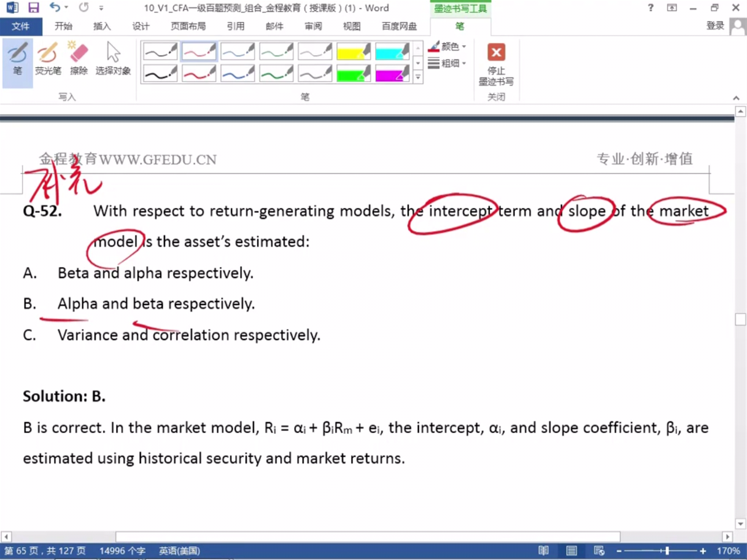This screenshot has height=560, width=747.
Task: Switch to the Page Layout (页面布局) tab
Action: coord(188,26)
